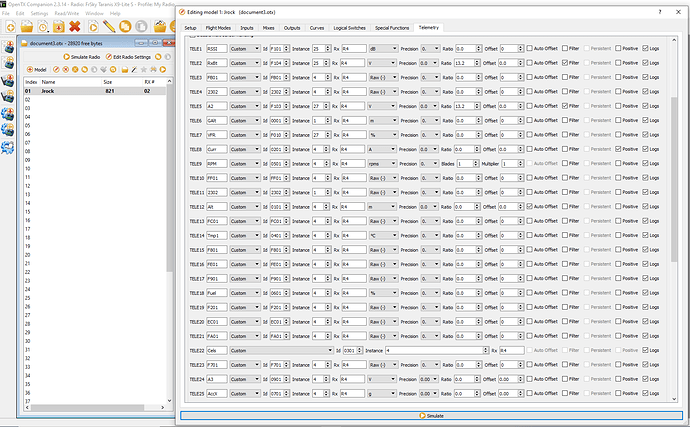Open TELE18 Fuel % unit dropdown
The height and width of the screenshot is (427, 690).
tap(383, 293)
